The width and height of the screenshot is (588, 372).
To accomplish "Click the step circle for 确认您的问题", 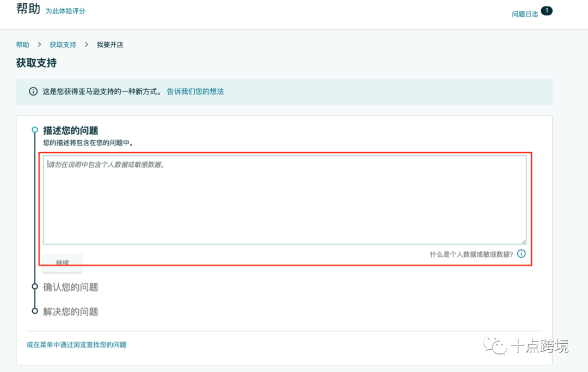I will pyautogui.click(x=35, y=287).
